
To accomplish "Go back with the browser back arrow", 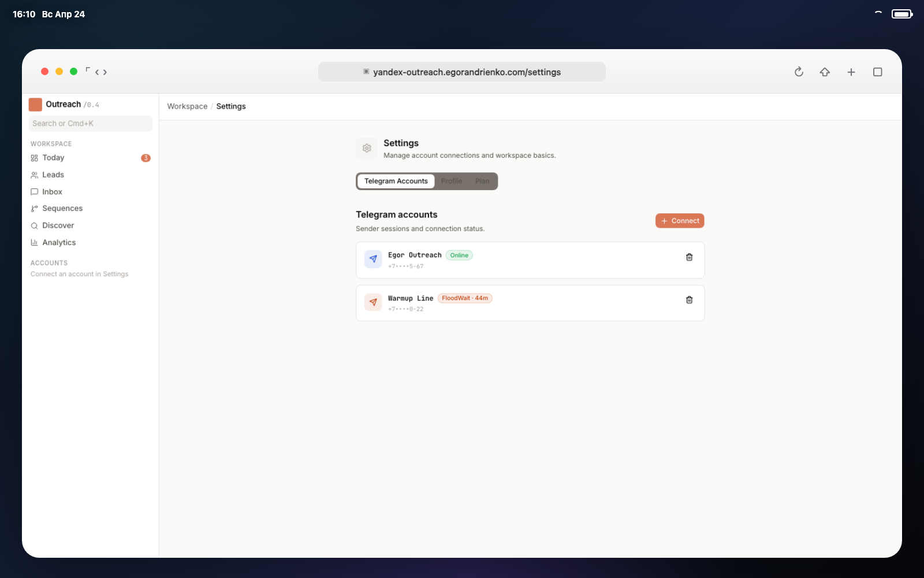I will (x=97, y=72).
